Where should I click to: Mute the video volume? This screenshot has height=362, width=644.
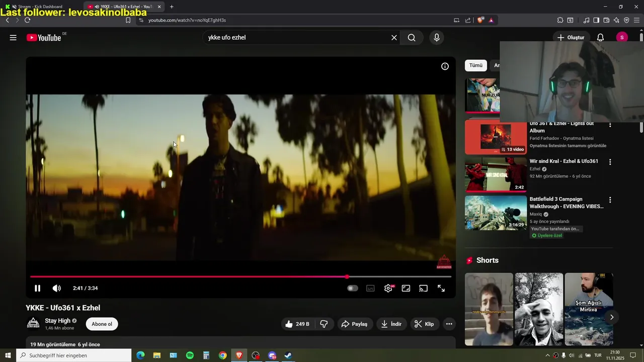(56, 288)
